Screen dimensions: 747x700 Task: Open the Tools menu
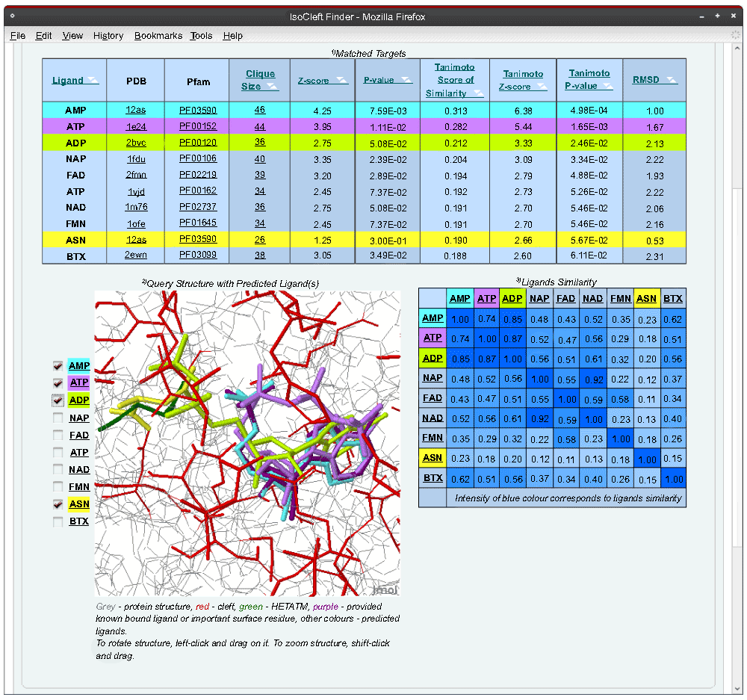click(200, 35)
